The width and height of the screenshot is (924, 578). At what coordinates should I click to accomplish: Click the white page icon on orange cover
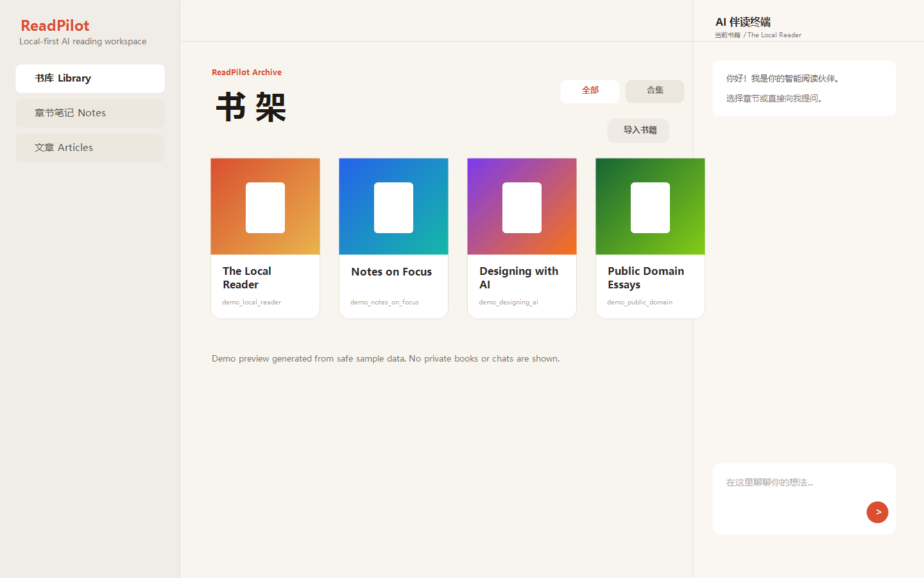click(265, 207)
